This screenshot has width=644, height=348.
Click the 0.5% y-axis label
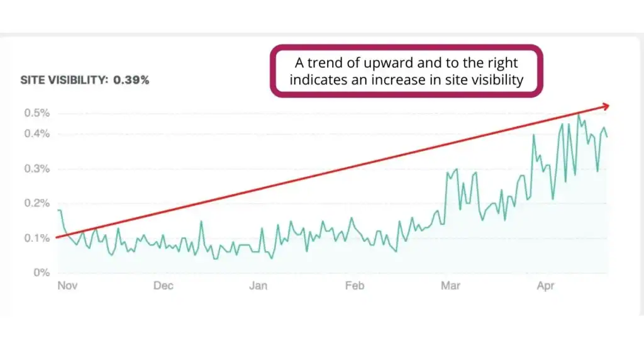tap(36, 113)
